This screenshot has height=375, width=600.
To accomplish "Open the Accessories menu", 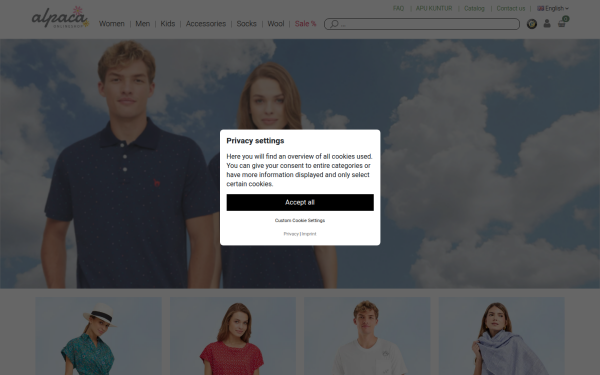I will click(x=206, y=24).
